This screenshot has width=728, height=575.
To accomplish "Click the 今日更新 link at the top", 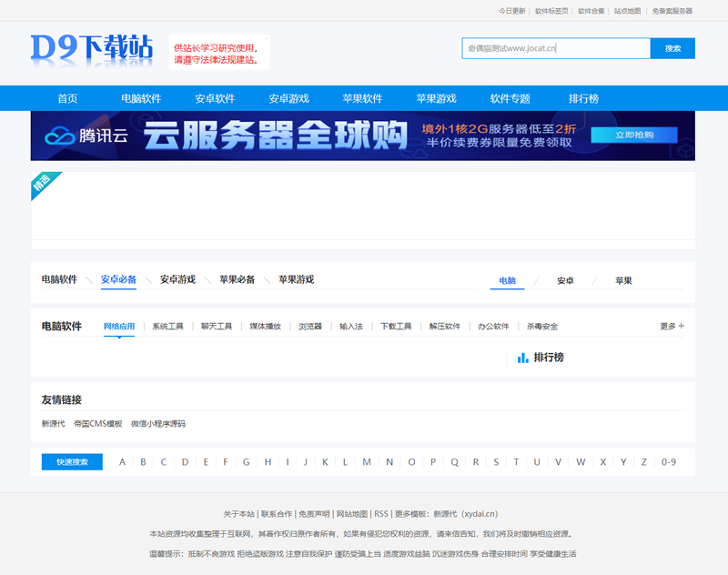I will [x=510, y=12].
